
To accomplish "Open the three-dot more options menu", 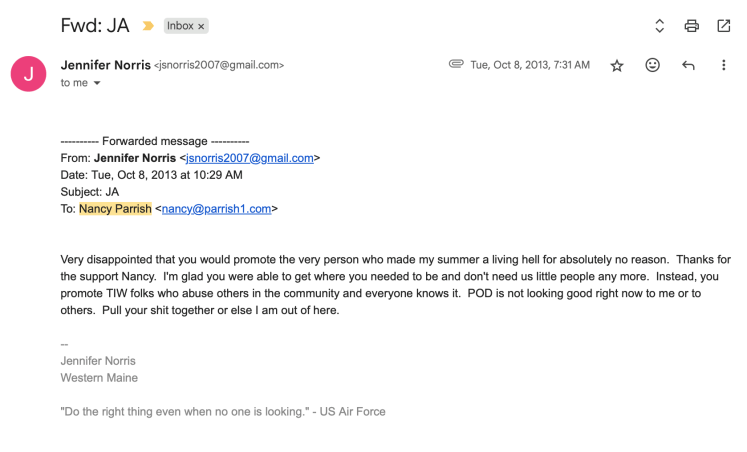I will click(724, 65).
